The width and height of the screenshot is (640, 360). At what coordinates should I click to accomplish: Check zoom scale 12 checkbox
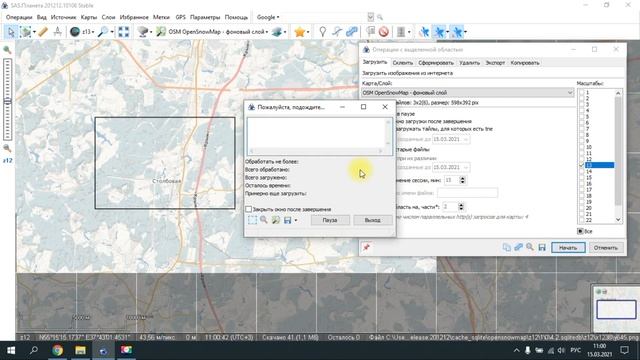pyautogui.click(x=582, y=159)
